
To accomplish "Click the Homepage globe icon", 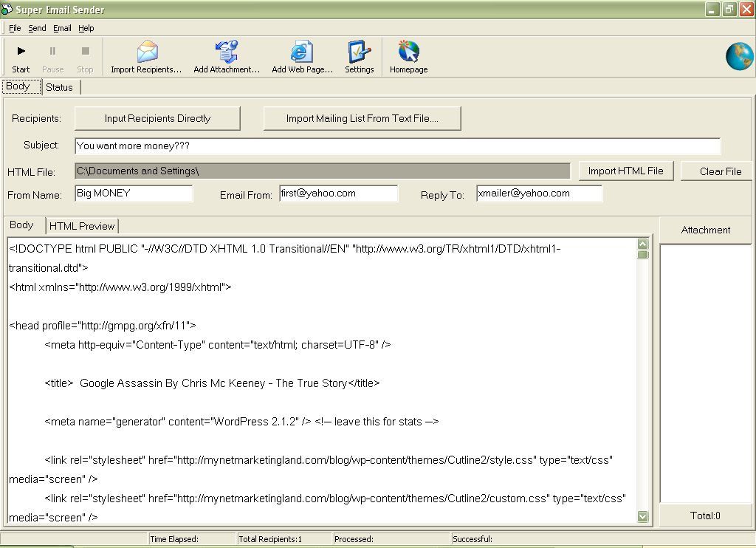I will click(x=408, y=55).
